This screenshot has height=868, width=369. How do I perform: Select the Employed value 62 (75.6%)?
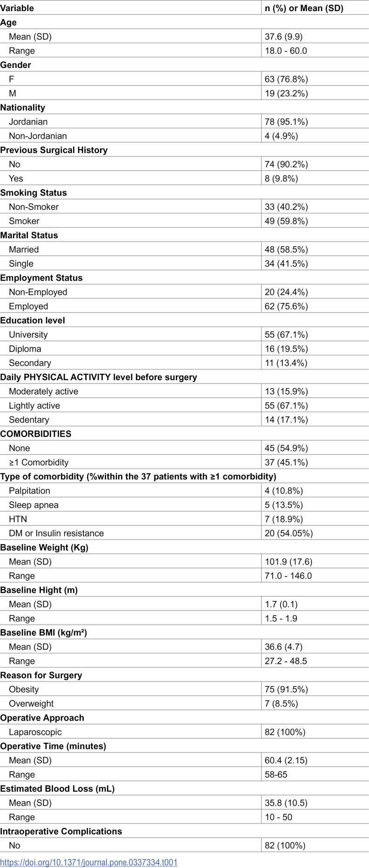(x=286, y=306)
